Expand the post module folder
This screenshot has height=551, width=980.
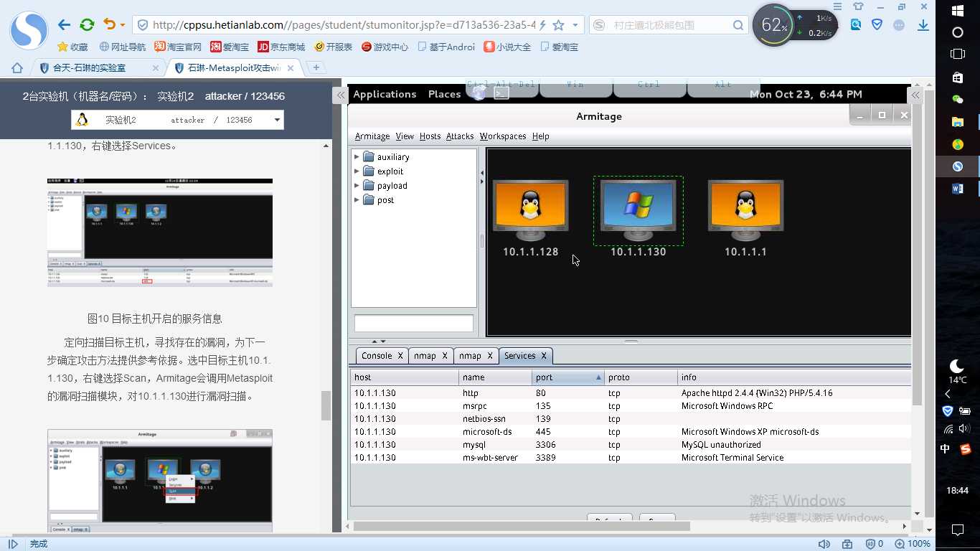tap(357, 199)
